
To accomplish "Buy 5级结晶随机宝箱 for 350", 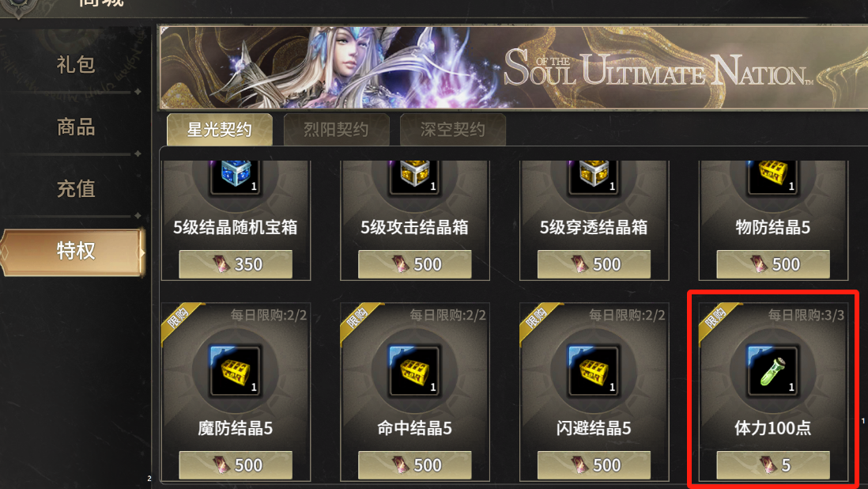I will 236,264.
